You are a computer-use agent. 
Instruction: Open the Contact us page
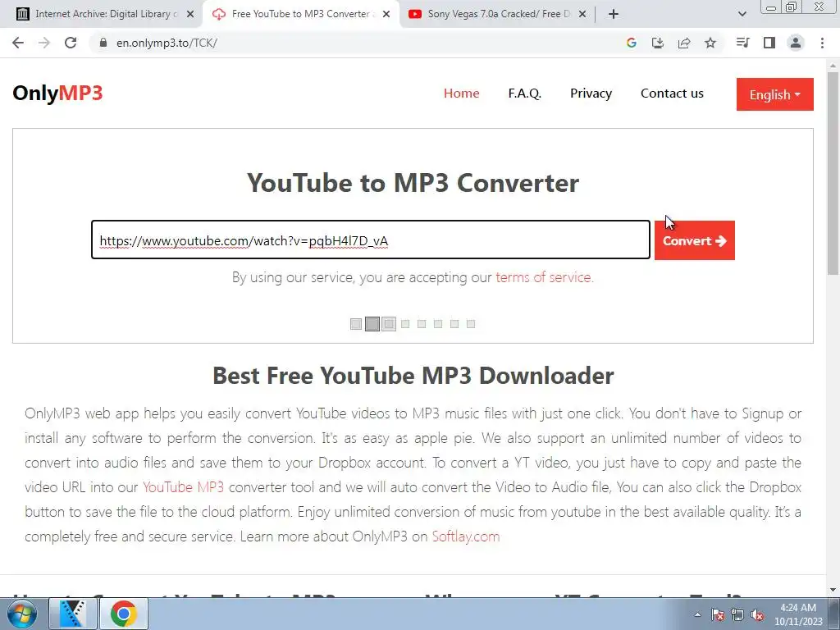672,94
